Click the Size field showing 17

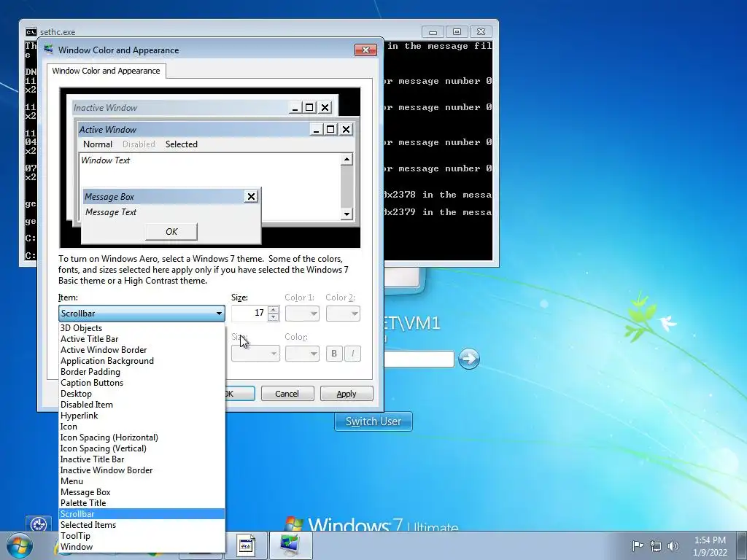coord(249,313)
